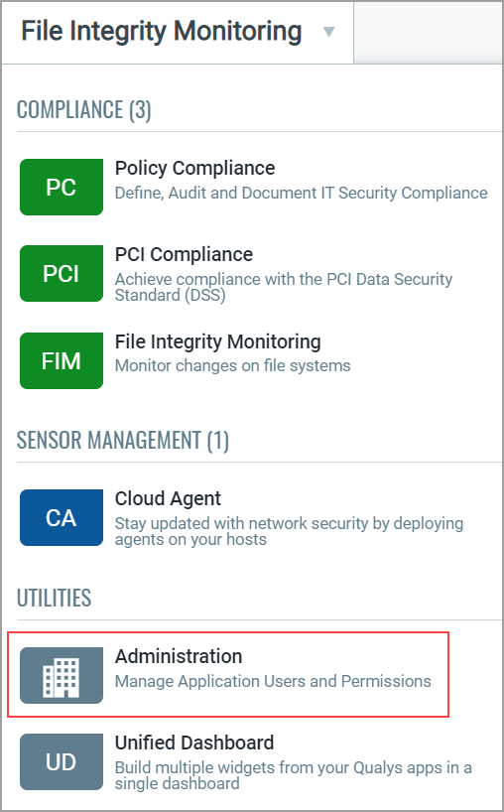Launch Unified Dashboard
Screen dimensions: 504x812
click(194, 743)
